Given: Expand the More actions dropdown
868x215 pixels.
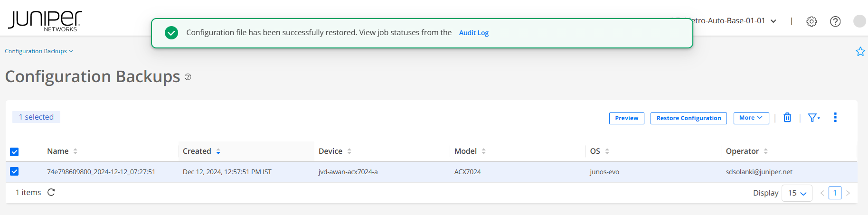Looking at the screenshot, I should pos(751,118).
